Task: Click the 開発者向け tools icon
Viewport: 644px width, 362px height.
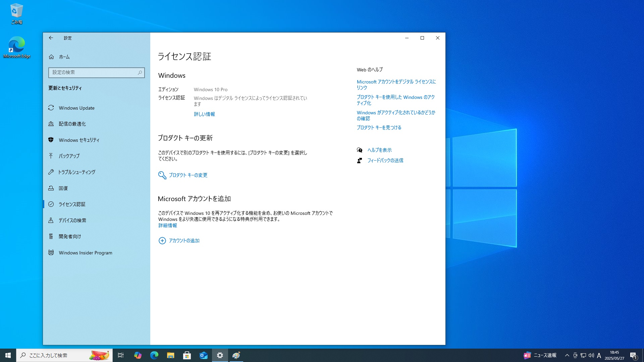Action: 51,236
